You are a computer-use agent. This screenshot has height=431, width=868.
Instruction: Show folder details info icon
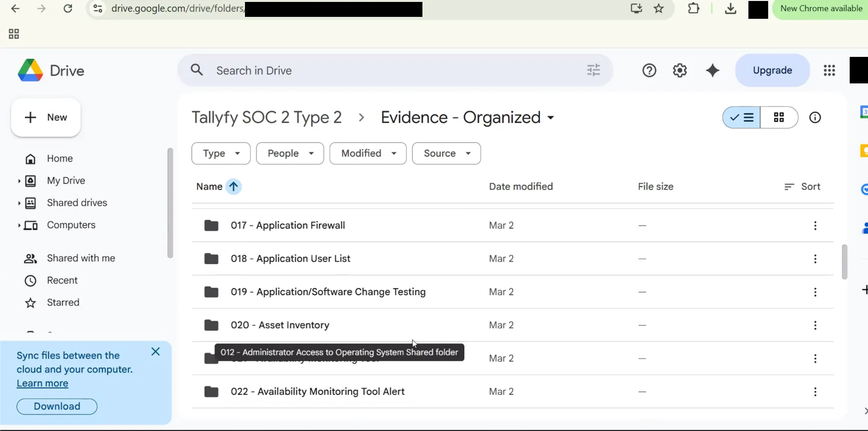[x=815, y=118]
